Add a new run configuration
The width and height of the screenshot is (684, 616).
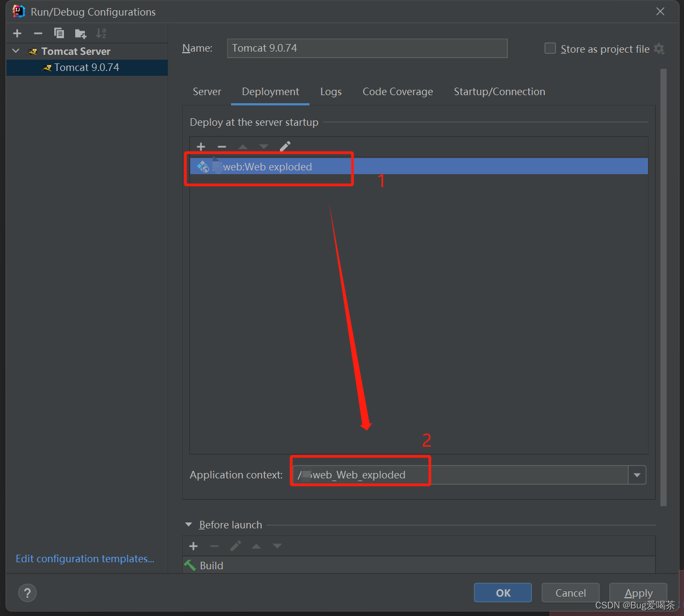coord(17,33)
